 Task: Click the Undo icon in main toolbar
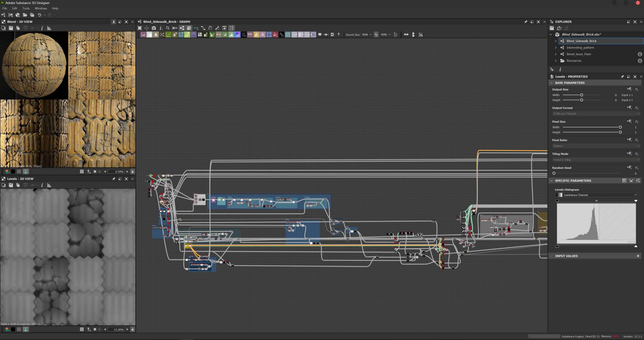point(40,15)
